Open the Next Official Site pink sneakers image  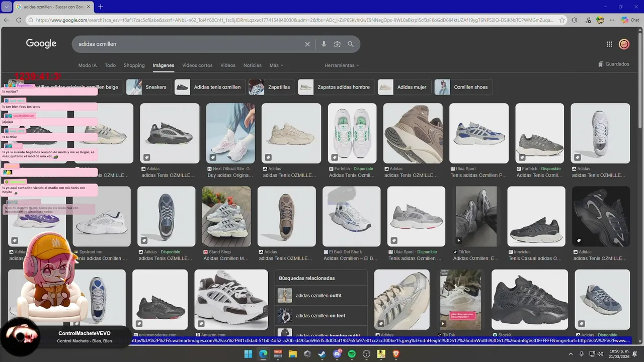[x=230, y=133]
